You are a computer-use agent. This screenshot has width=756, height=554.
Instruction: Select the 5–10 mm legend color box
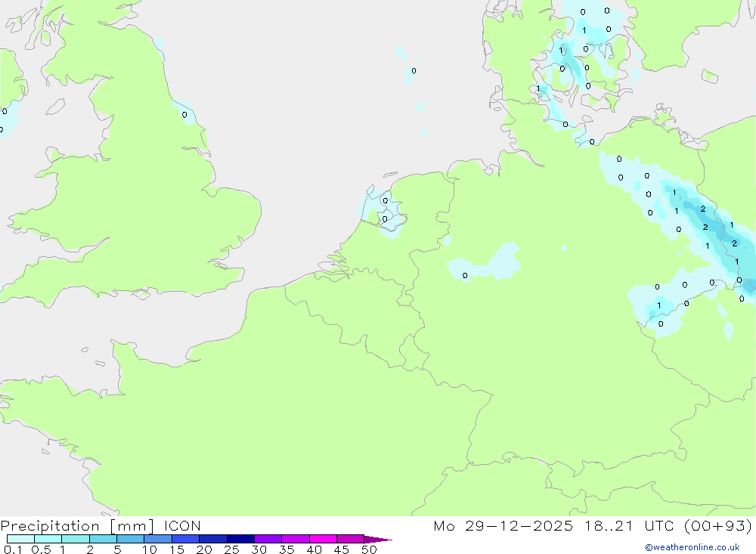131,539
